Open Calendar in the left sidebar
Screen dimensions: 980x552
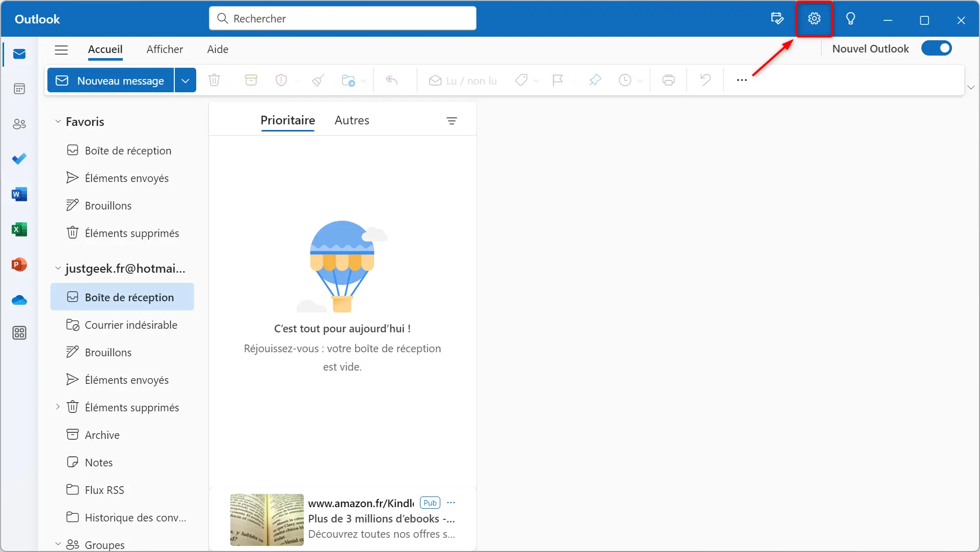[19, 89]
